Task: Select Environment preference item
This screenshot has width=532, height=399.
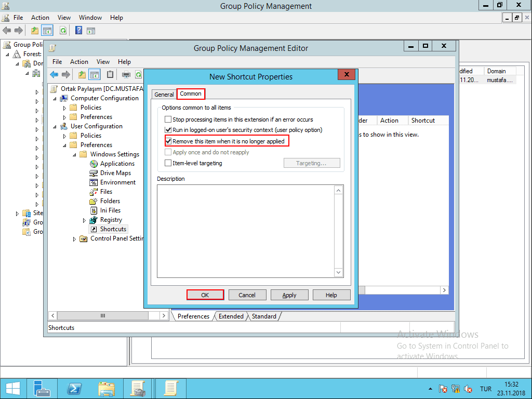Action: pos(118,182)
